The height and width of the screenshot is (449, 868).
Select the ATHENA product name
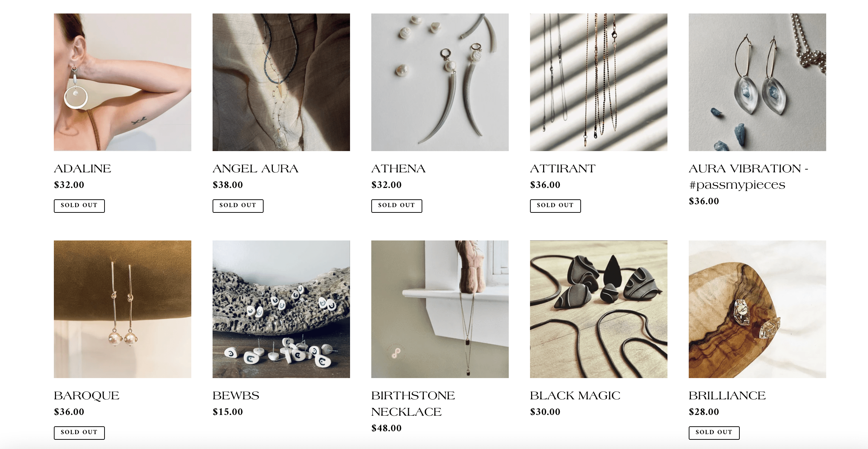(x=398, y=168)
